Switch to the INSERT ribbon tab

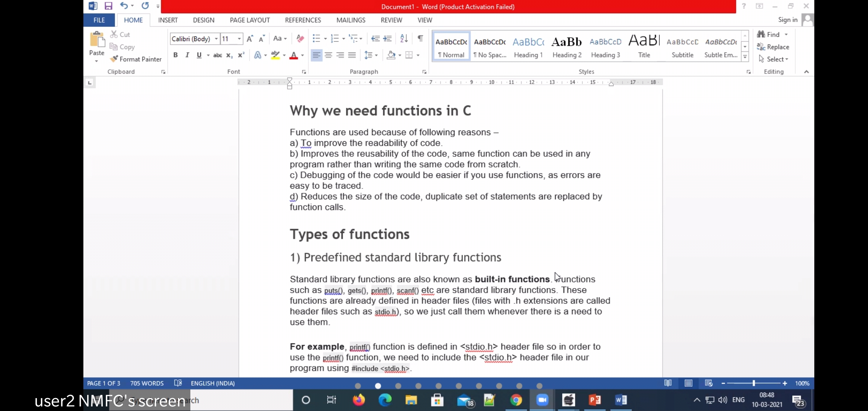pyautogui.click(x=168, y=20)
